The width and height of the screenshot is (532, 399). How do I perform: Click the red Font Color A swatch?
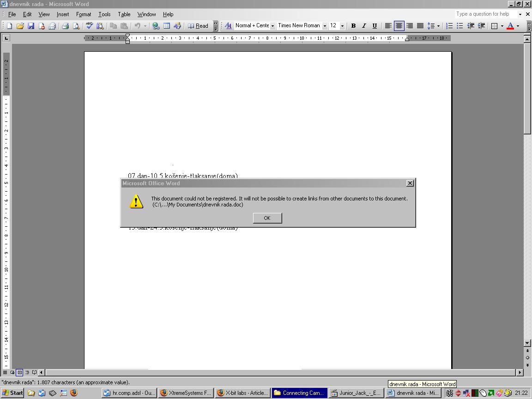tap(510, 26)
